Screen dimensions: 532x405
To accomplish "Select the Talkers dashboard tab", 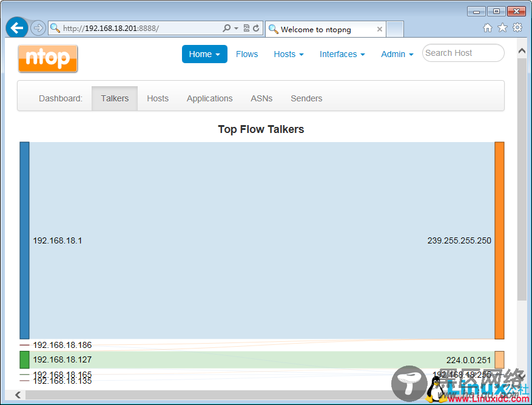I will point(115,98).
